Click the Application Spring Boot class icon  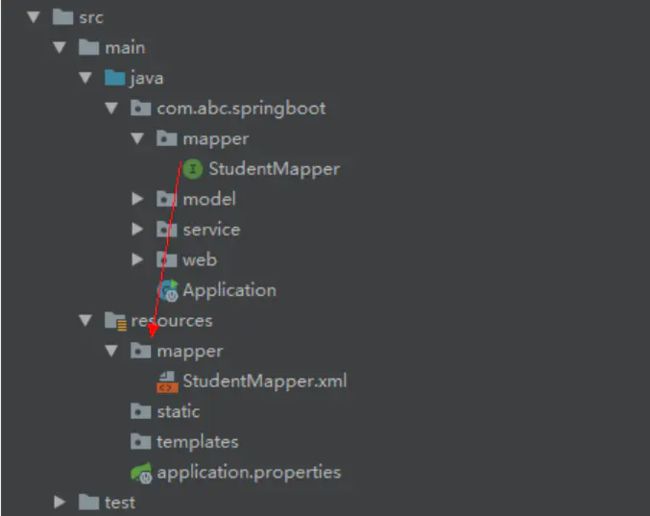[x=168, y=290]
